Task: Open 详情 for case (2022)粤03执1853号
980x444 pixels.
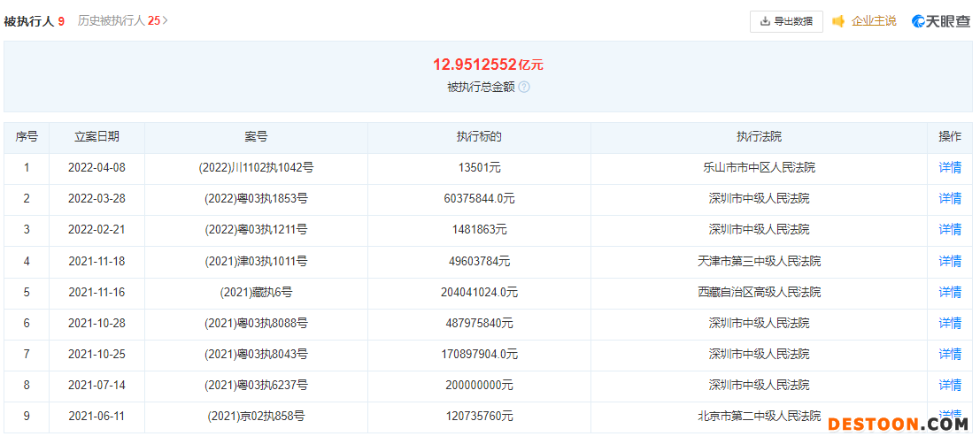Action: 950,198
